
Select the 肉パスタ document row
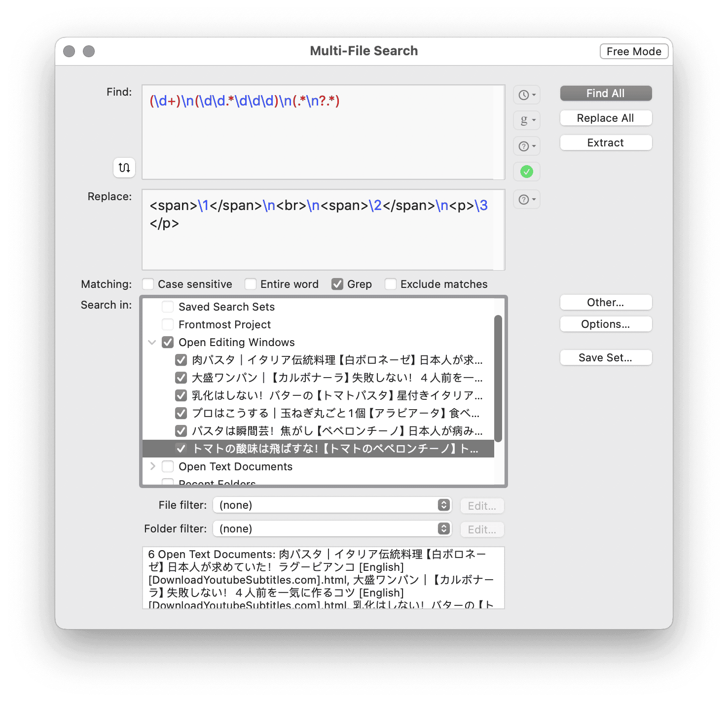tap(336, 360)
